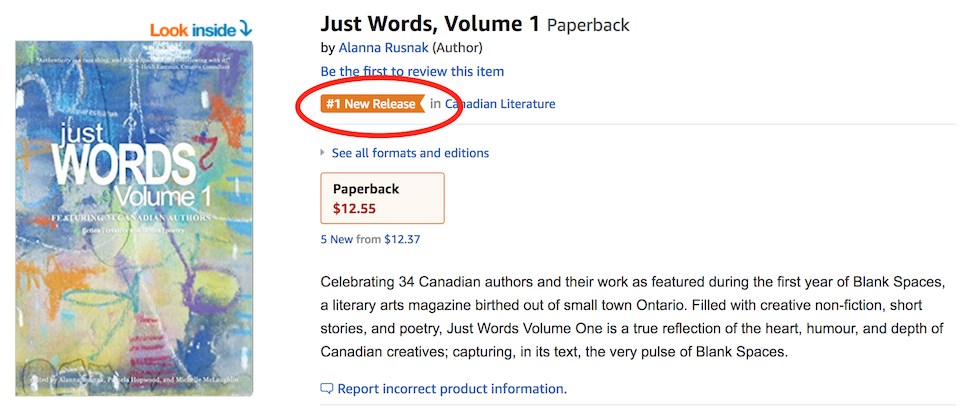Image resolution: width=980 pixels, height=410 pixels.
Task: Expand the formats and editions triangle
Action: [x=322, y=152]
